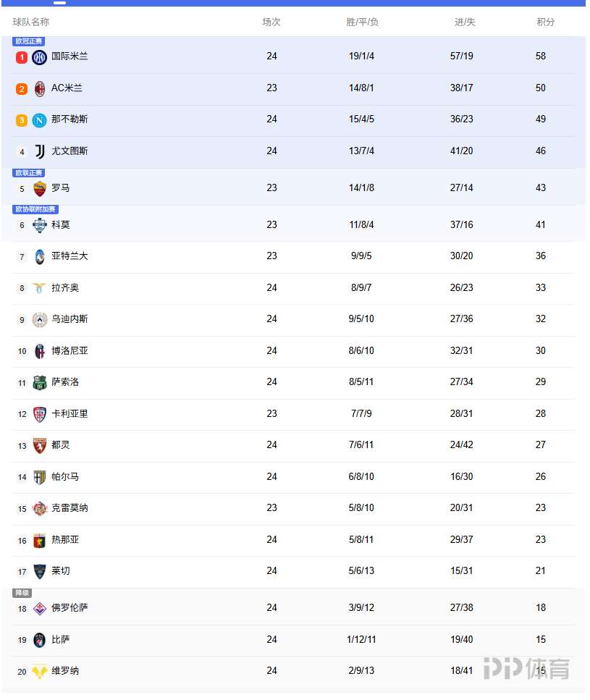The image size is (590, 700).
Task: Click the Bologna (博洛尼亚) club crest
Action: coord(40,351)
